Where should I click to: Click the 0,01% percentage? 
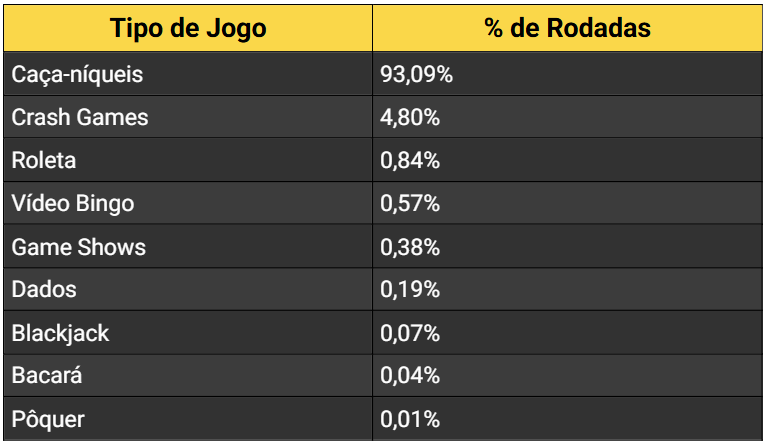tap(410, 419)
